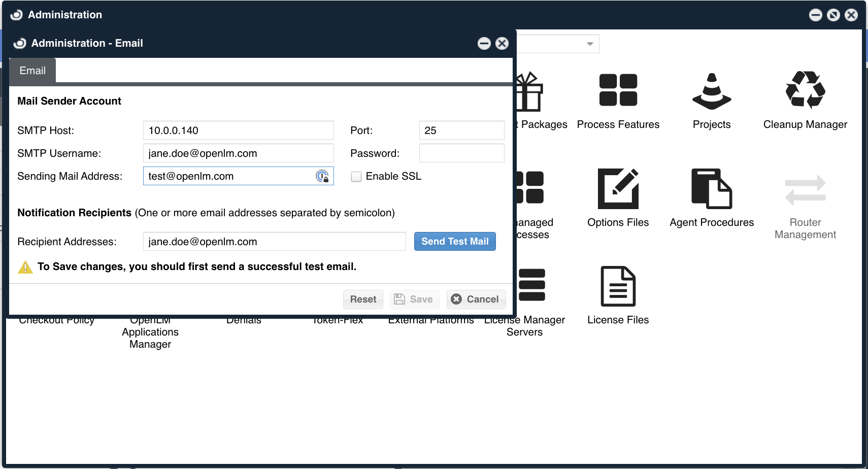Open the Process Features icon
Screen dimensions: 868x469
618,90
